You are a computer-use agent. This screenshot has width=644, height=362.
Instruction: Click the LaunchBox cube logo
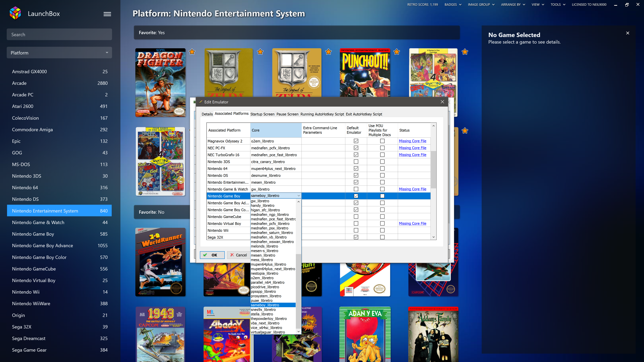point(15,13)
